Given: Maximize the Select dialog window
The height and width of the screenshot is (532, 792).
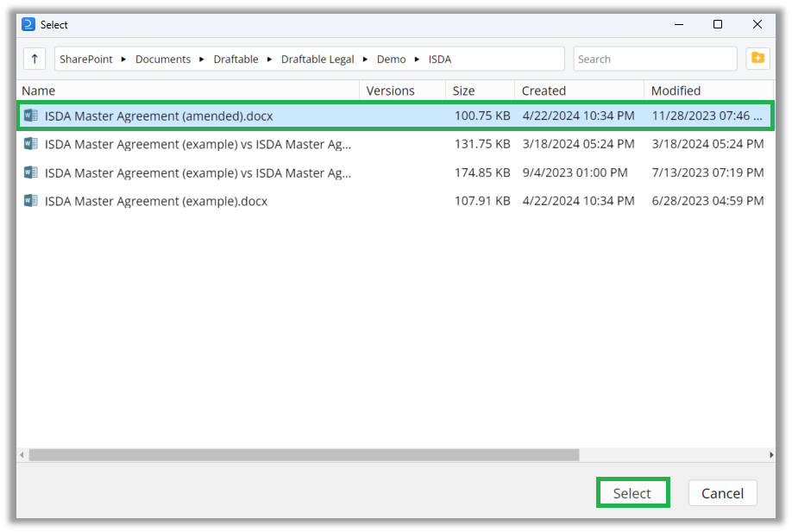Looking at the screenshot, I should (x=717, y=24).
